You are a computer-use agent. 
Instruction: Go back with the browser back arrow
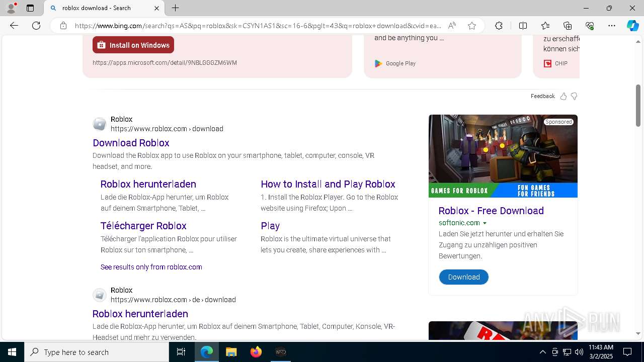click(x=14, y=26)
